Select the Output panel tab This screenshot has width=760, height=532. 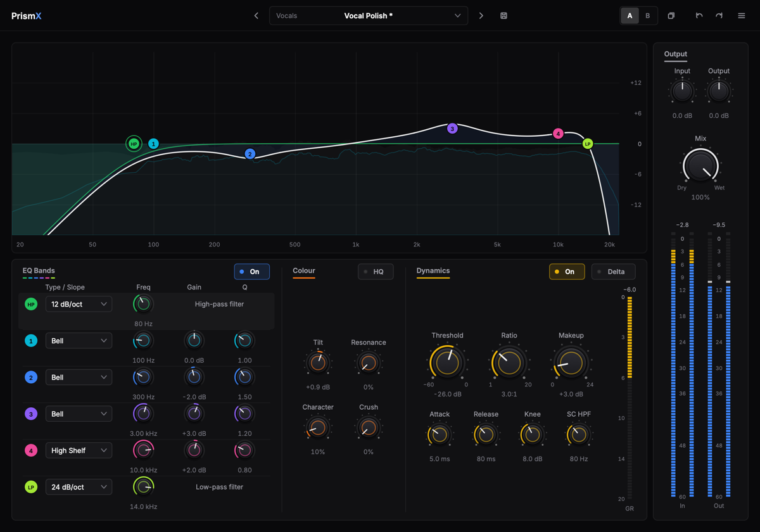pos(675,54)
